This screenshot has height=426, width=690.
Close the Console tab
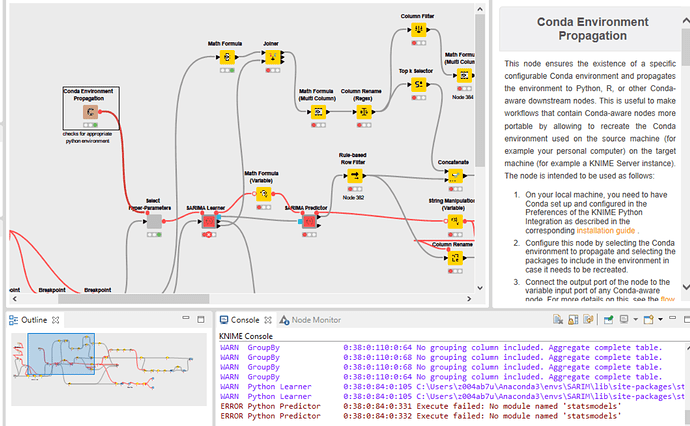click(x=268, y=320)
